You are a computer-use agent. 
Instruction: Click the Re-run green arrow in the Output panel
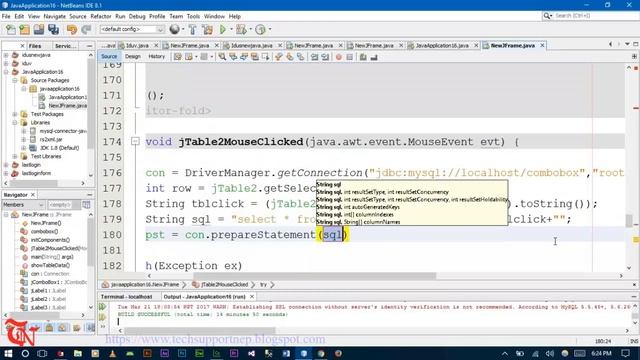pos(102,307)
